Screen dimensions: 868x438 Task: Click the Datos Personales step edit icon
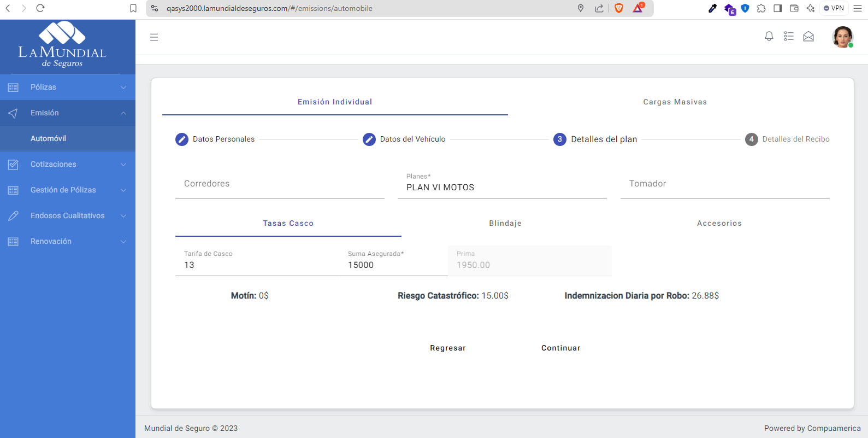click(182, 139)
